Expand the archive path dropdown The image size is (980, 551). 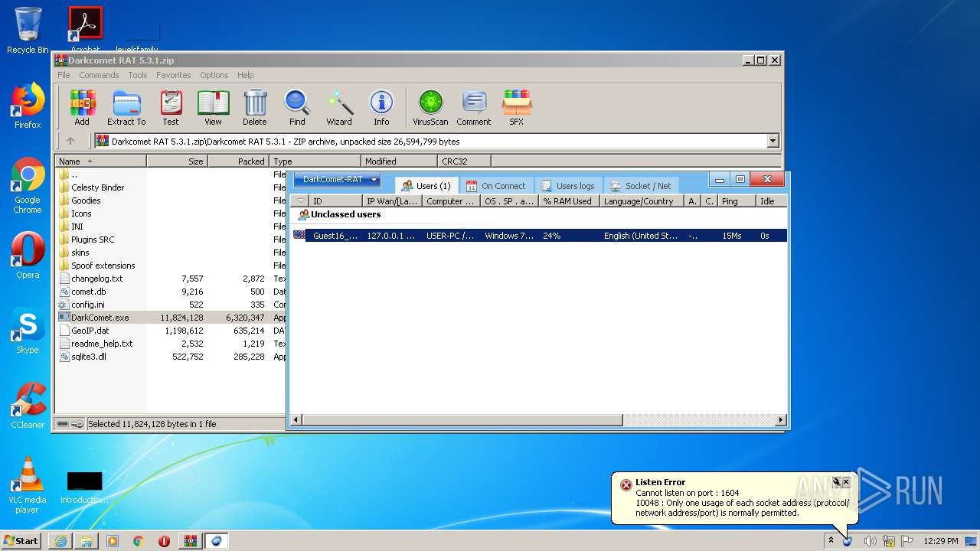click(x=773, y=141)
